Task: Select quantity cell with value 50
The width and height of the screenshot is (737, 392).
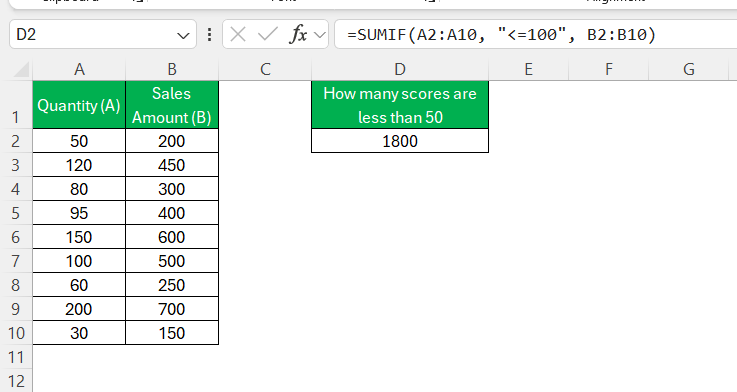Action: 79,141
